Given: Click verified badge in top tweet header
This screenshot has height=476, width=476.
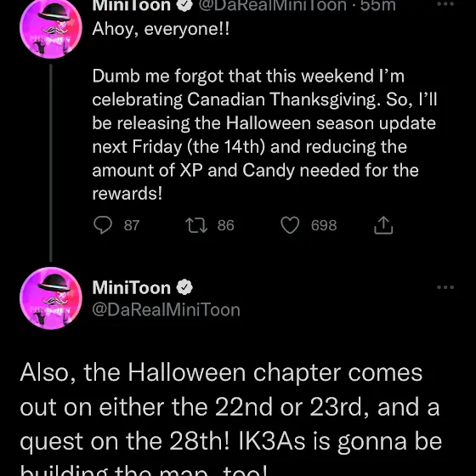Looking at the screenshot, I should coord(185,5).
